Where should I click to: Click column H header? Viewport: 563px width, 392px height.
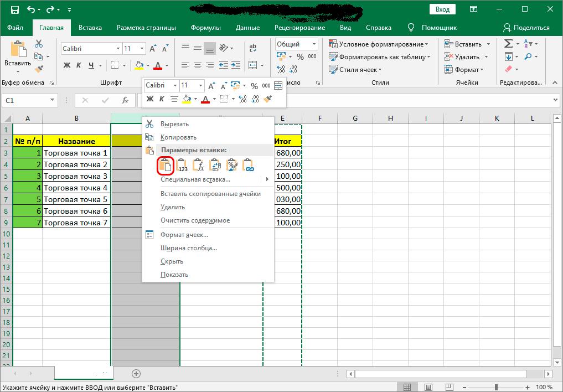coord(390,118)
